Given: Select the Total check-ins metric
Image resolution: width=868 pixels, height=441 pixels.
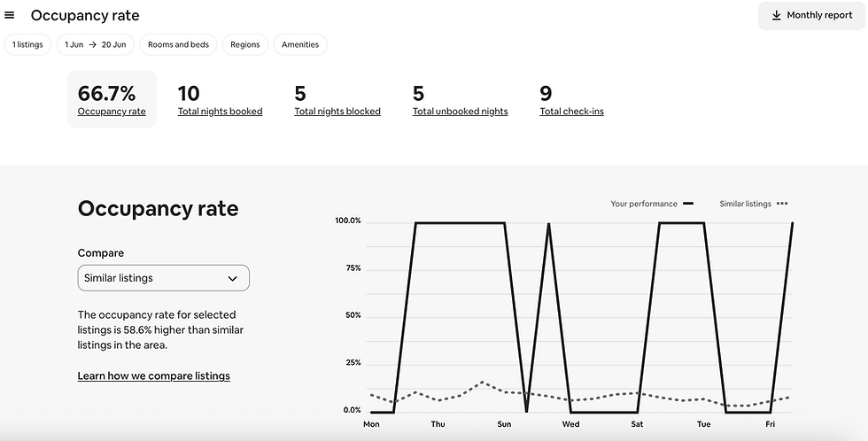Looking at the screenshot, I should 572,100.
